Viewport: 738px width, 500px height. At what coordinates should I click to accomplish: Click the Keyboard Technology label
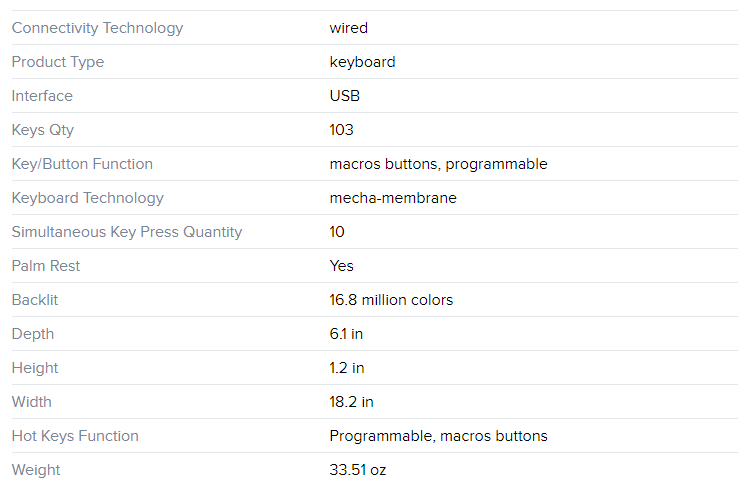pyautogui.click(x=87, y=198)
